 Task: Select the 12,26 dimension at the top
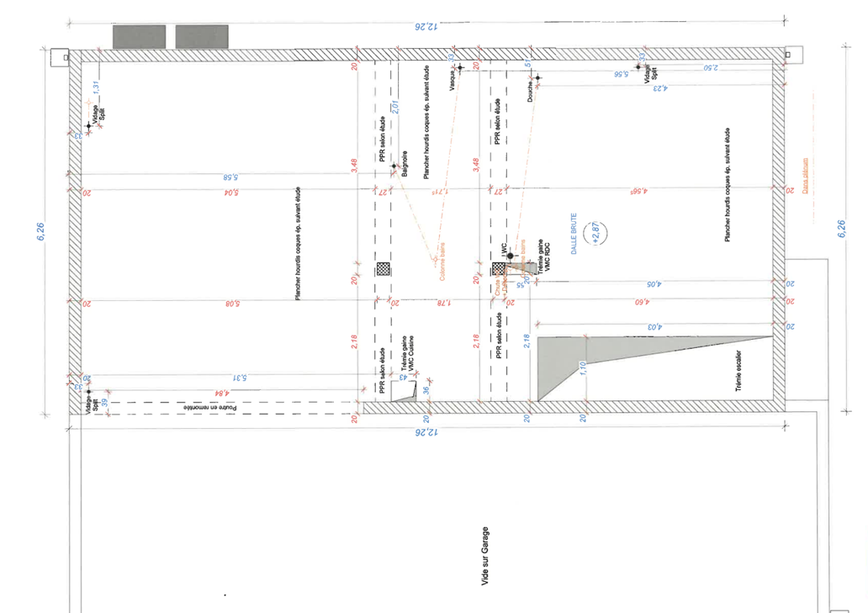pyautogui.click(x=426, y=27)
